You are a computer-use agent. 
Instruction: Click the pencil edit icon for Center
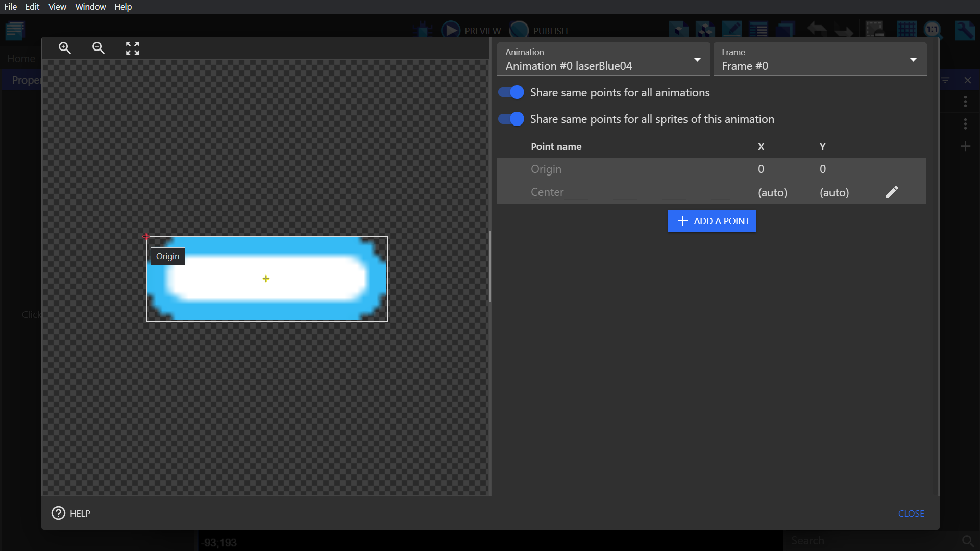[892, 192]
